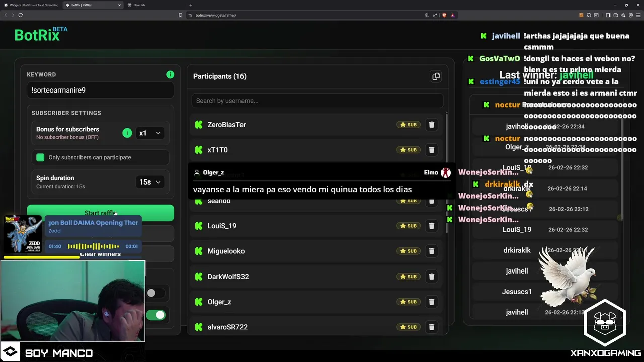Copy the participants list with the copy icon
Viewport: 644px width, 362px height.
pos(436,76)
